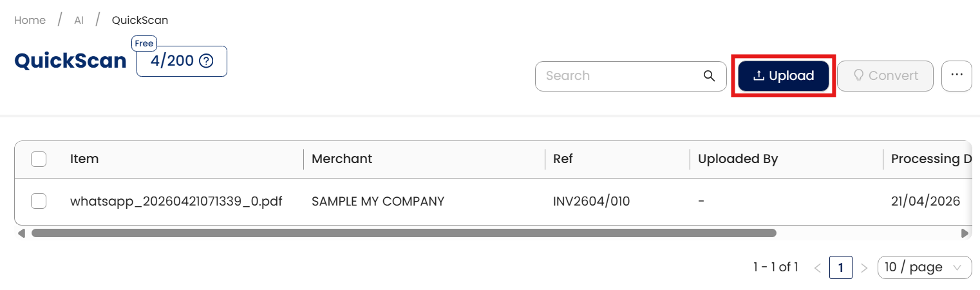Click the quota help question-mark icon
This screenshot has width=980, height=290.
pyautogui.click(x=206, y=61)
